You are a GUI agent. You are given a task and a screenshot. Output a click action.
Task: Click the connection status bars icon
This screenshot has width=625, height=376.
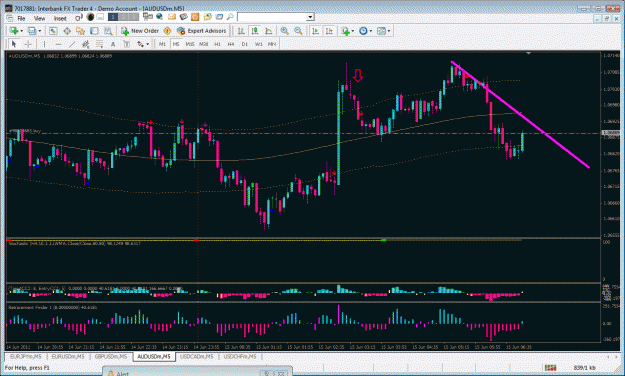[550, 368]
